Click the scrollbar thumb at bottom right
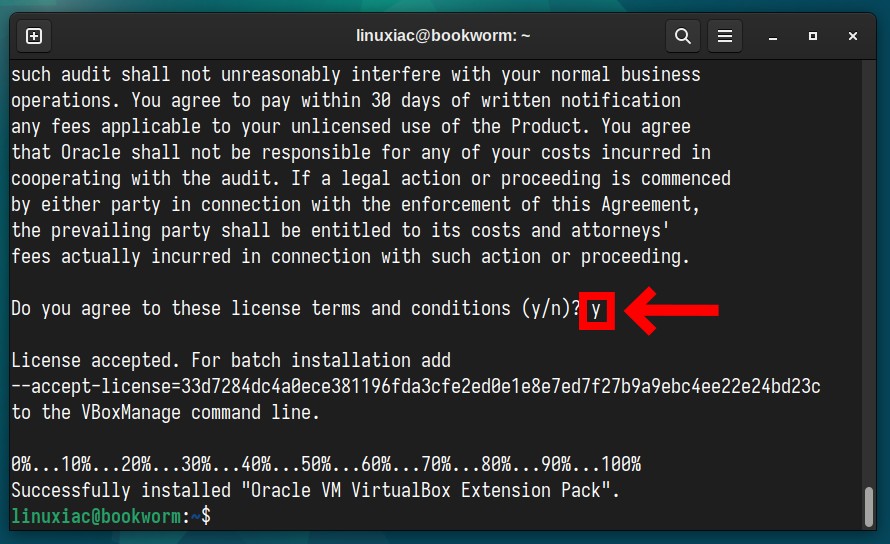The height and width of the screenshot is (544, 890). click(x=868, y=507)
